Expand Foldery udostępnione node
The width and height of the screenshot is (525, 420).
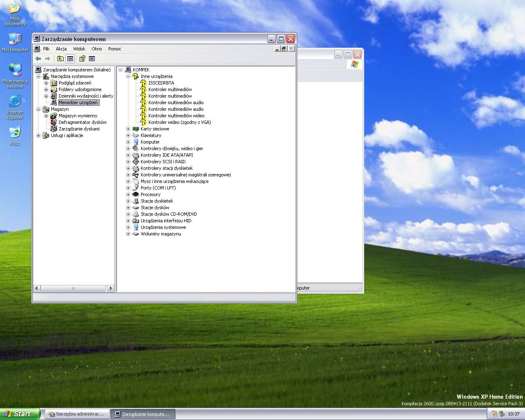click(x=46, y=89)
